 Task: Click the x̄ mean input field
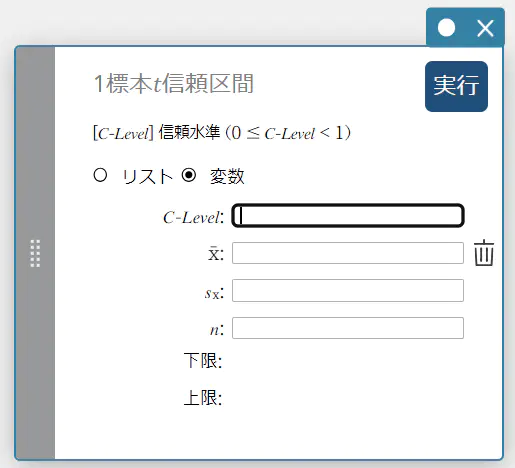[348, 253]
